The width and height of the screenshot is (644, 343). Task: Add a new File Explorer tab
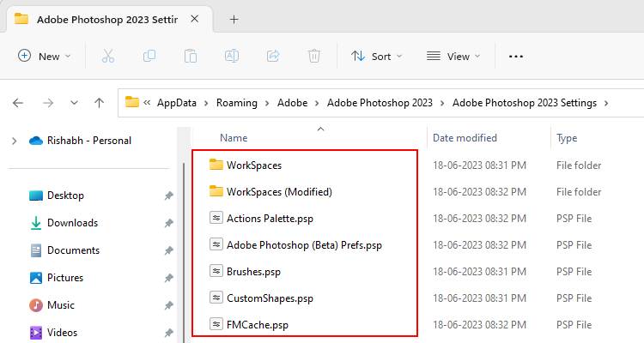pos(234,19)
